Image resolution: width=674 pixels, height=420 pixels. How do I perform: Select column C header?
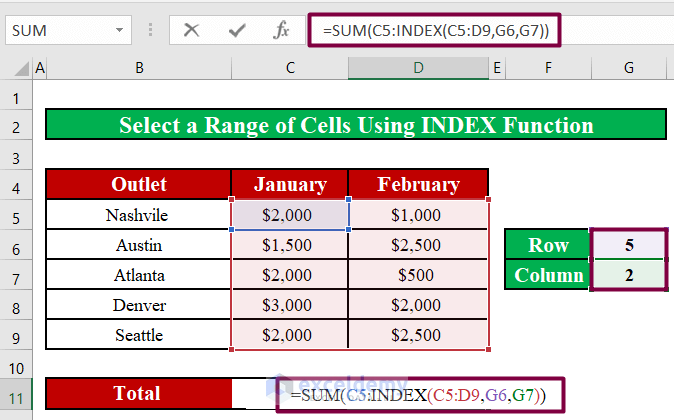pos(290,69)
